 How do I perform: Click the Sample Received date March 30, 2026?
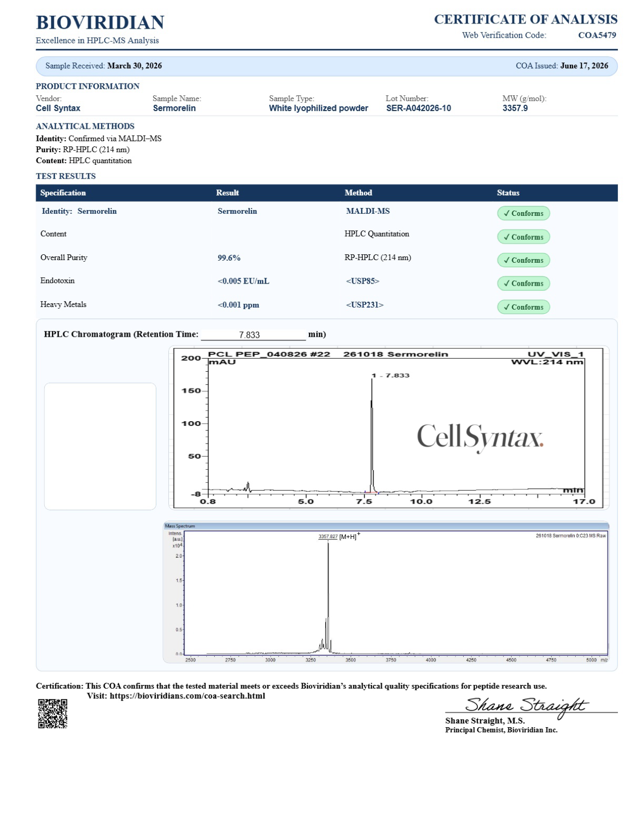coord(134,66)
